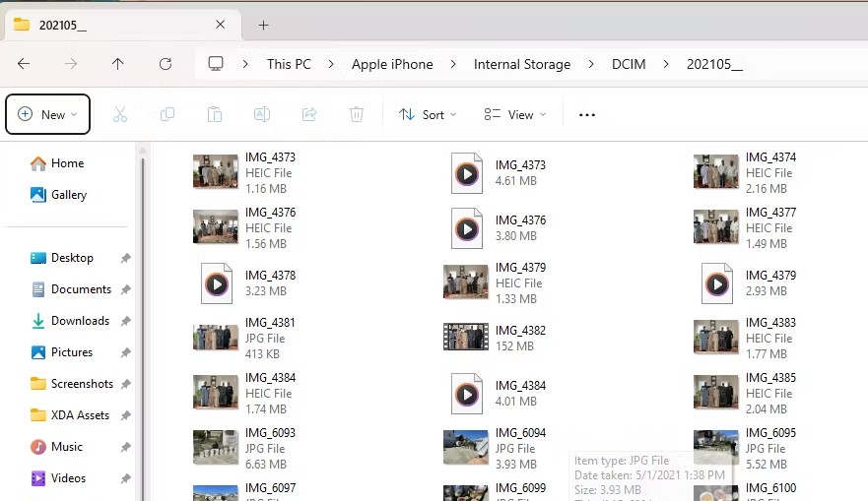Viewport: 868px width, 501px height.
Task: Open the Sort dropdown
Action: coord(428,114)
